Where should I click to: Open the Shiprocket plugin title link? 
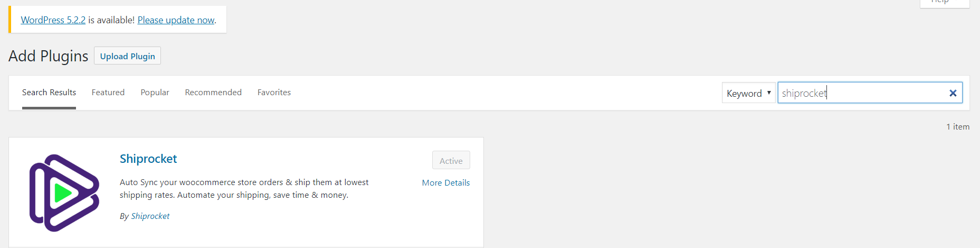tap(148, 159)
